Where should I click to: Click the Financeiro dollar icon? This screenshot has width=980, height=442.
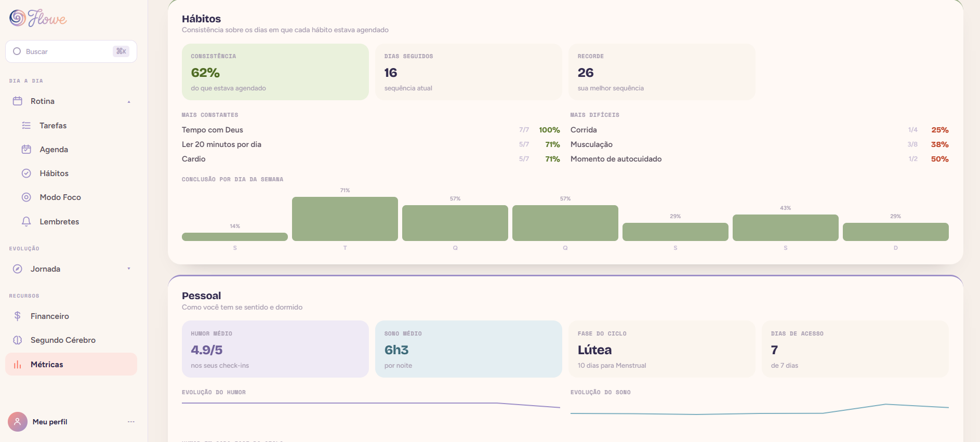[x=18, y=316]
